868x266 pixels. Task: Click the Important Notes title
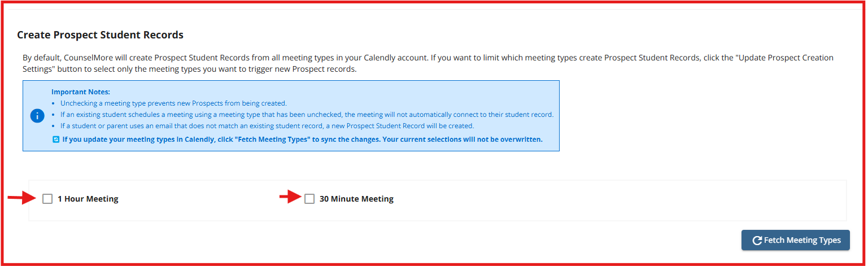click(x=80, y=91)
